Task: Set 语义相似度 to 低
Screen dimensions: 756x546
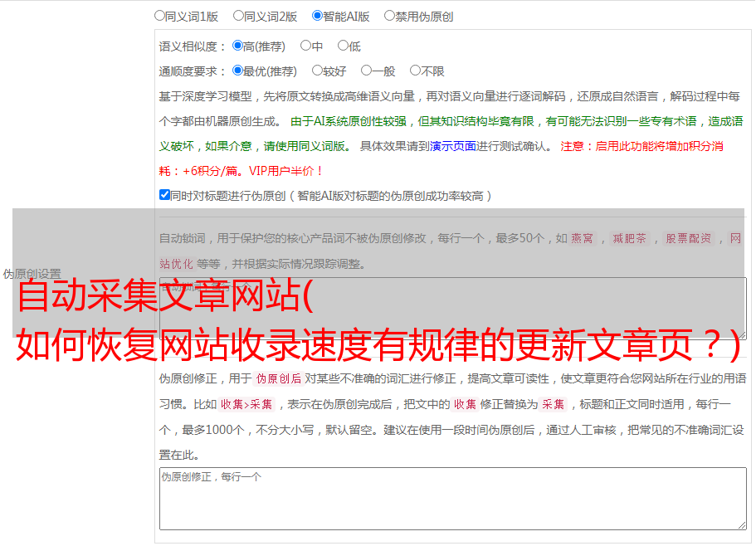Action: pos(343,46)
